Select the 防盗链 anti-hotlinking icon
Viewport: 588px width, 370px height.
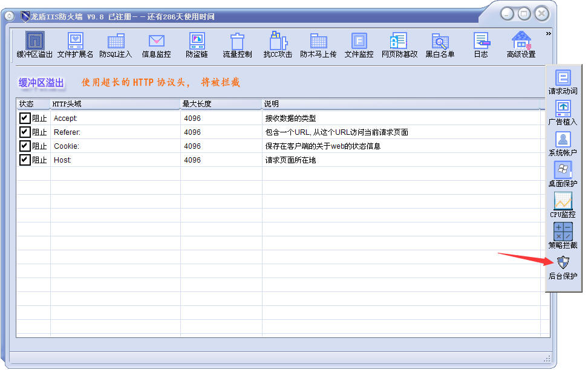[x=197, y=45]
